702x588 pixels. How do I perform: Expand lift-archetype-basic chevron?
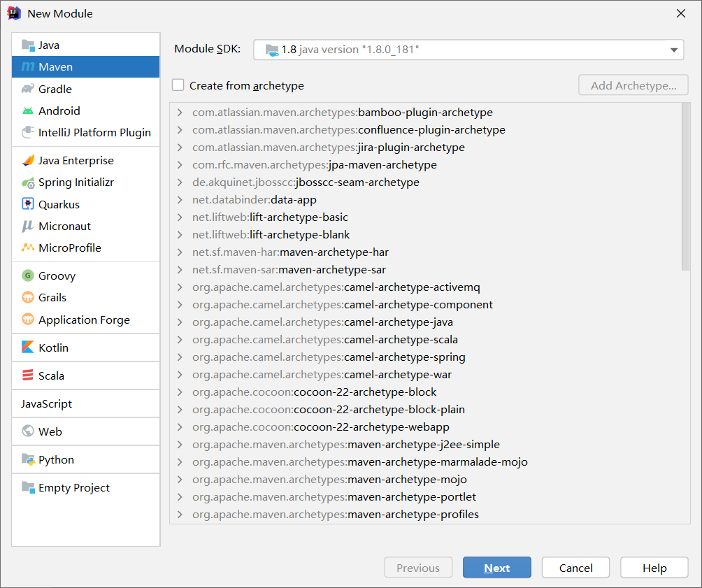[x=180, y=217]
